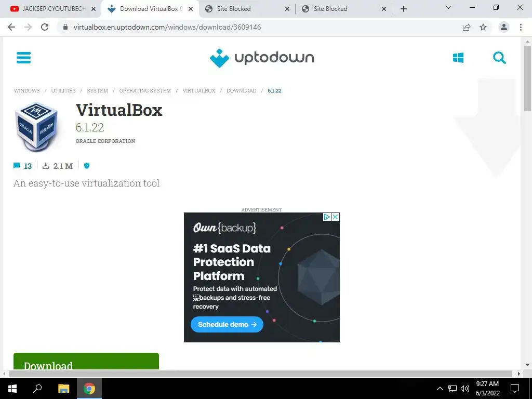Go to WINDOWS breadcrumb
Viewport: 532px width, 399px height.
pyautogui.click(x=27, y=90)
